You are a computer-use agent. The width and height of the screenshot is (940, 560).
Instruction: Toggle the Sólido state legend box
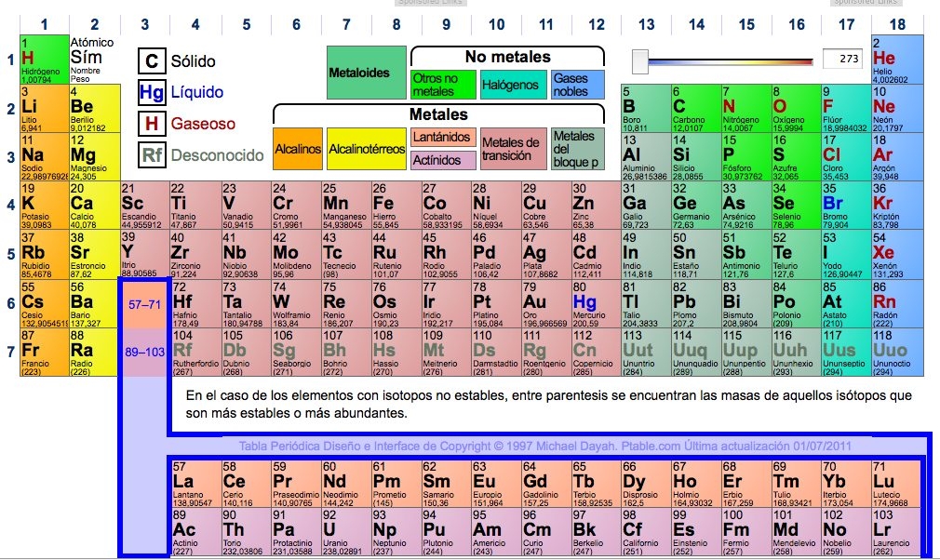coord(152,61)
